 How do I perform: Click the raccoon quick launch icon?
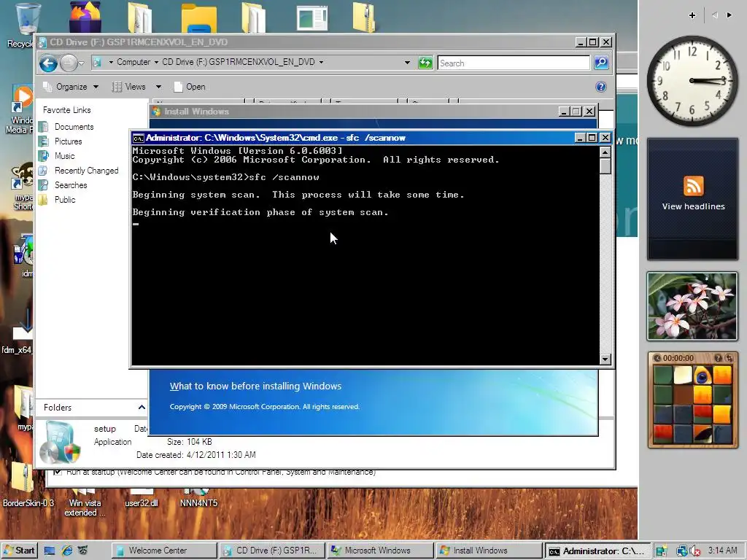point(83,551)
